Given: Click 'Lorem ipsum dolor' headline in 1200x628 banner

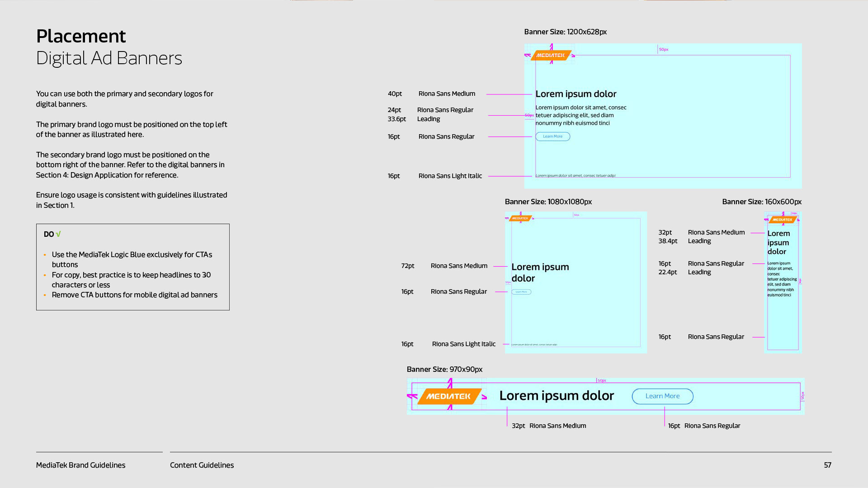Looking at the screenshot, I should [x=576, y=94].
